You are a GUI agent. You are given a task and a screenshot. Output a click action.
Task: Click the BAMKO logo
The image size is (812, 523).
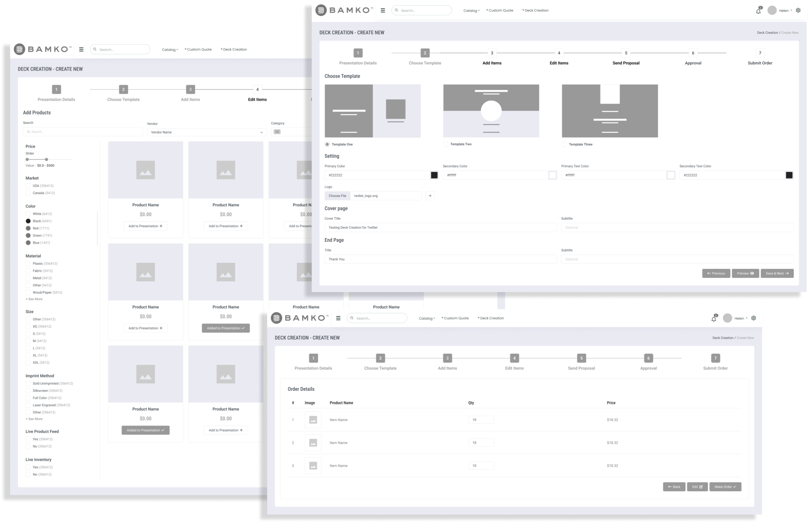[343, 10]
